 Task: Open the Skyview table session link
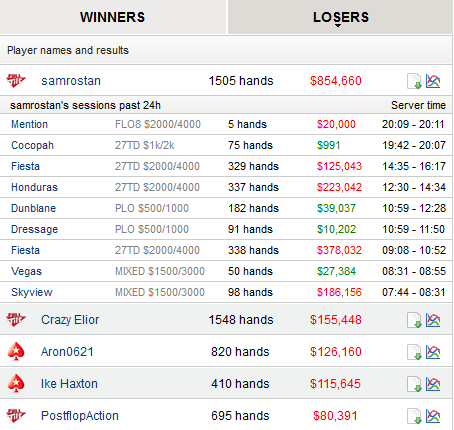(x=32, y=292)
